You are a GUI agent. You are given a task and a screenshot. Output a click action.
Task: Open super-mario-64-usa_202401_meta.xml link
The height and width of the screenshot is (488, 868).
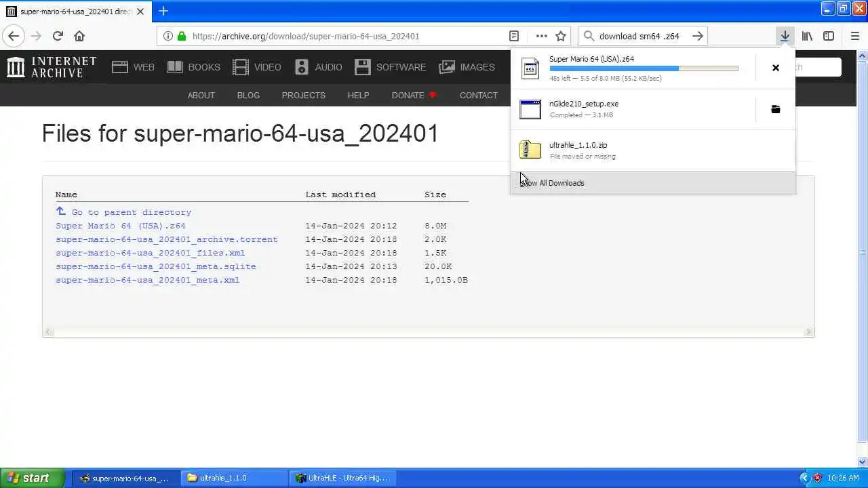coord(148,280)
